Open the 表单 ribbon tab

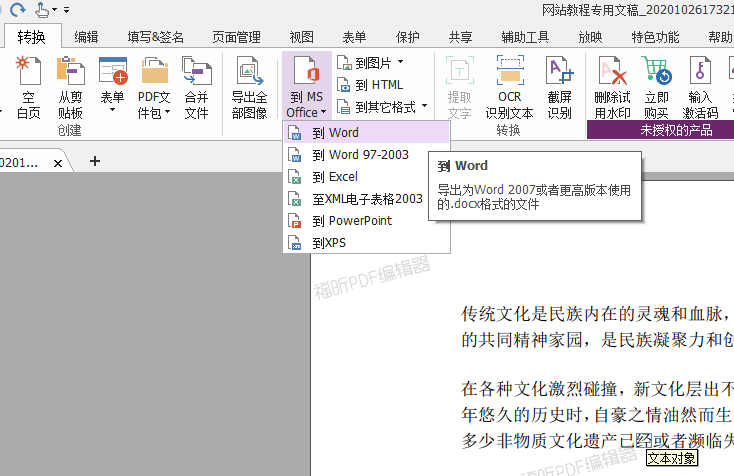[354, 37]
